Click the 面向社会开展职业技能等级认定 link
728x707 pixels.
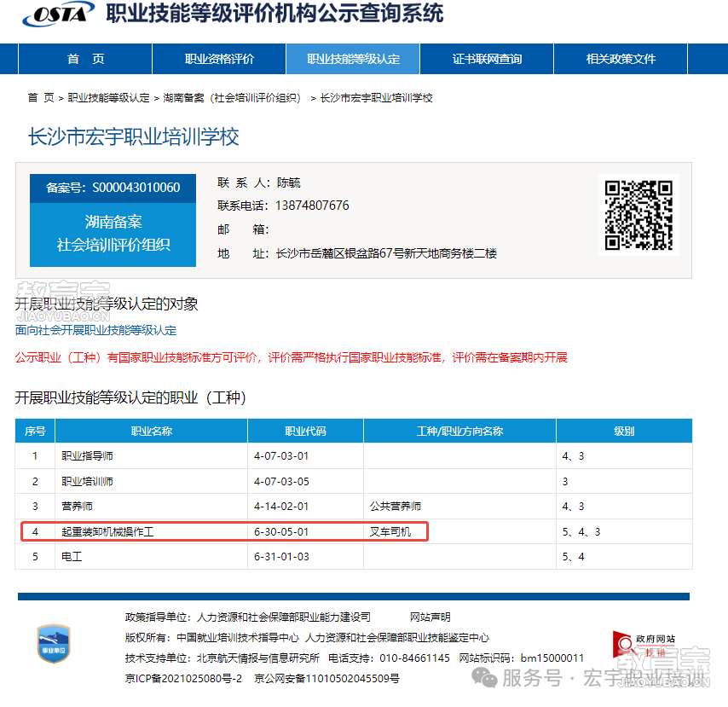[x=95, y=330]
